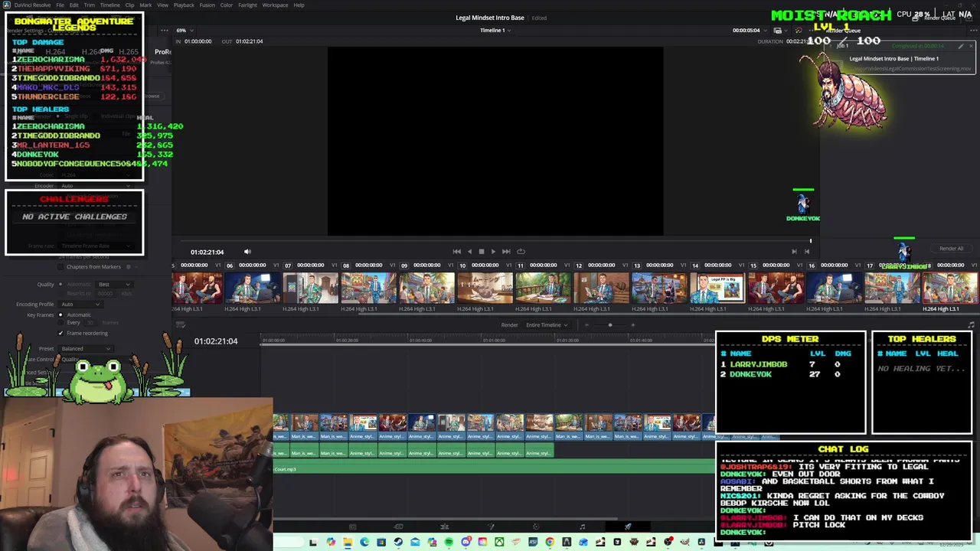Open the Encoding Profile Auto dropdown
The image size is (980, 551).
pyautogui.click(x=80, y=305)
